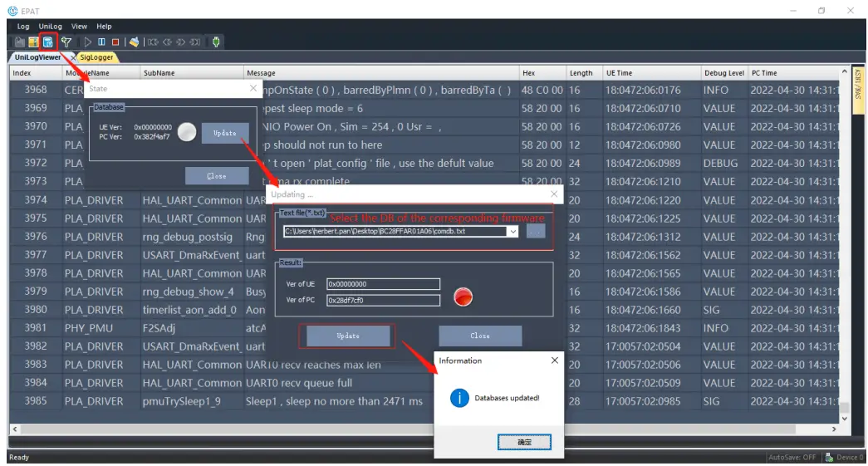Click Close in the Updating dialog
Screen dimensions: 868x466
tap(480, 336)
